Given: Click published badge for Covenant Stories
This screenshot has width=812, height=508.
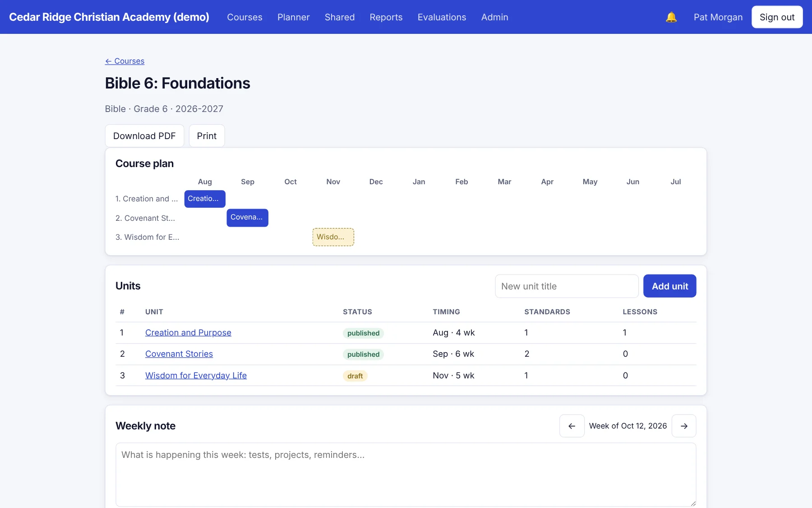Looking at the screenshot, I should click(x=364, y=354).
